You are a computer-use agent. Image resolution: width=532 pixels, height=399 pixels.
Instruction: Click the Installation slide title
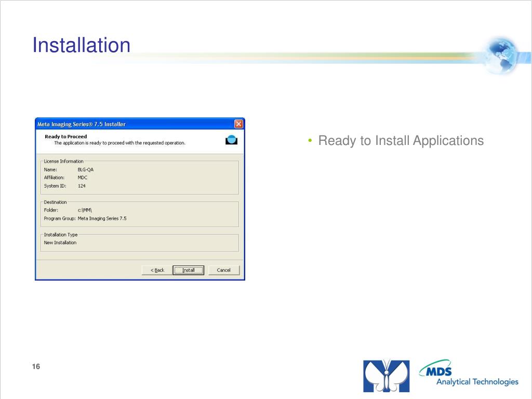click(82, 45)
